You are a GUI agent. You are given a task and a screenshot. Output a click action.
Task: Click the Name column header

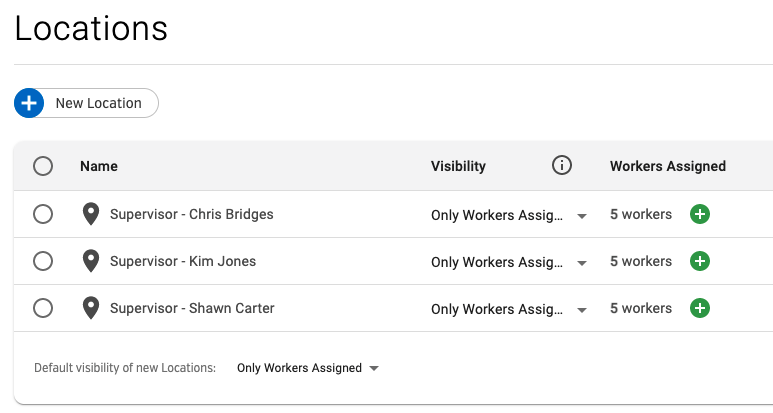pos(99,166)
